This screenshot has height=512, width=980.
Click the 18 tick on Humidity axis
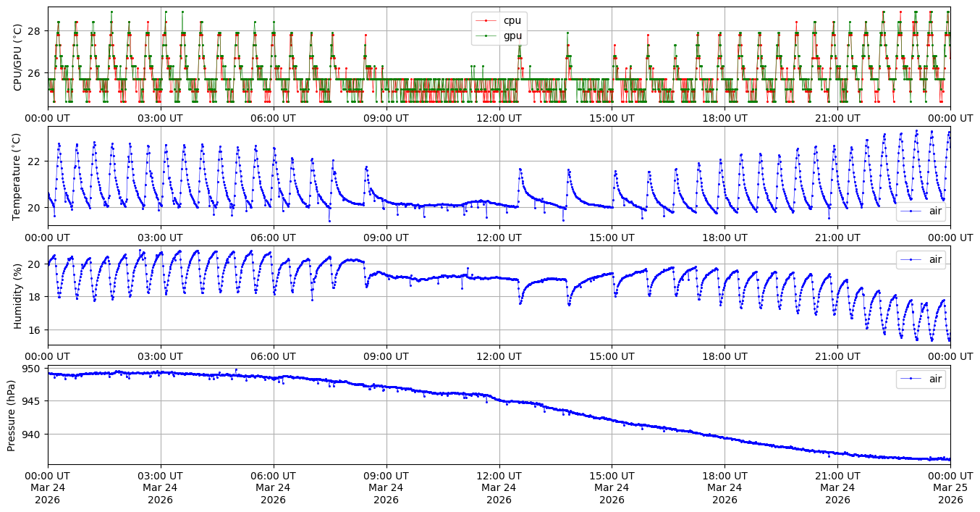pyautogui.click(x=36, y=297)
